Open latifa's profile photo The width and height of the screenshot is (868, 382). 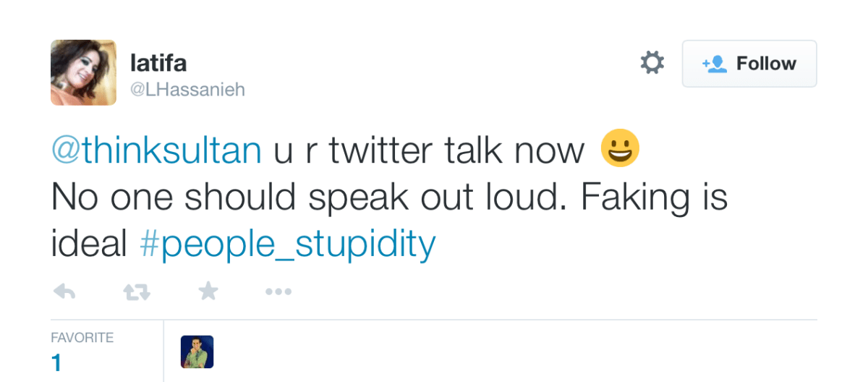(x=83, y=72)
